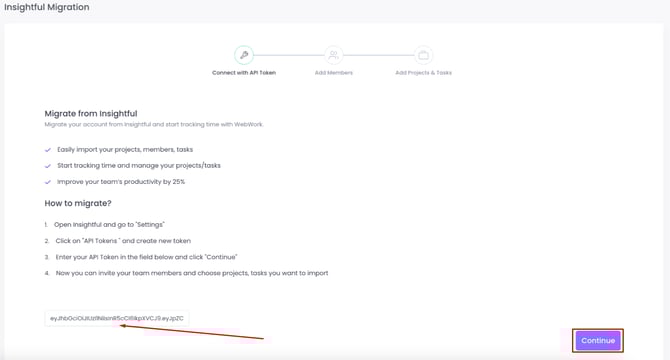Click the checkmark beside Improve your team's productivity
The height and width of the screenshot is (360, 670).
point(48,182)
